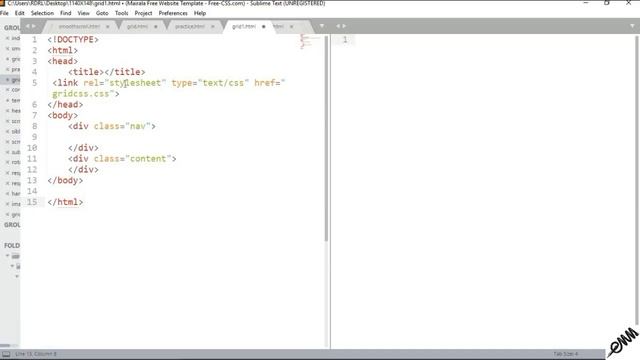Close the 'ima' open file in sidebar
Screen dimensions: 640x360
(7, 204)
